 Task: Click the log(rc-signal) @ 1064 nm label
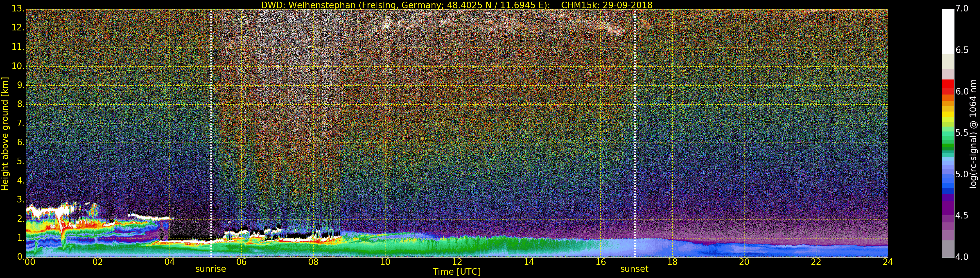(x=973, y=133)
